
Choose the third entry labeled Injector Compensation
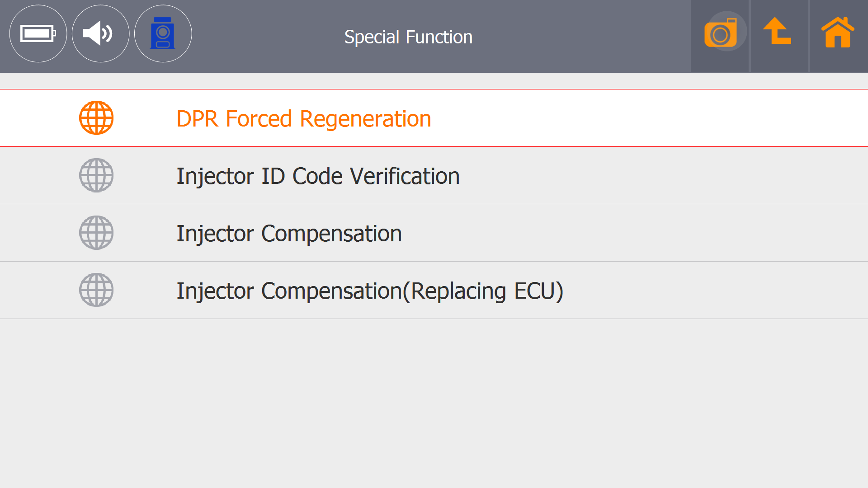pos(289,234)
